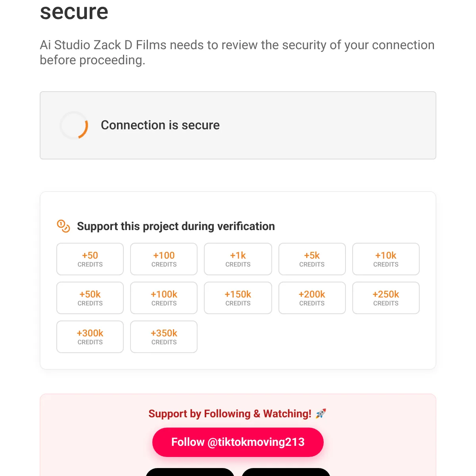Image resolution: width=476 pixels, height=476 pixels.
Task: Select the +150k CREDITS option
Action: pyautogui.click(x=238, y=298)
